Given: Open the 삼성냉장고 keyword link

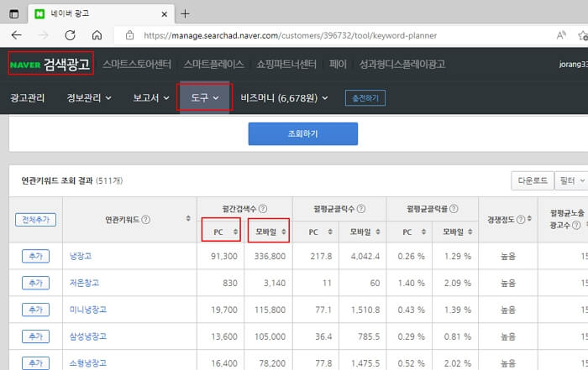Looking at the screenshot, I should tap(88, 336).
